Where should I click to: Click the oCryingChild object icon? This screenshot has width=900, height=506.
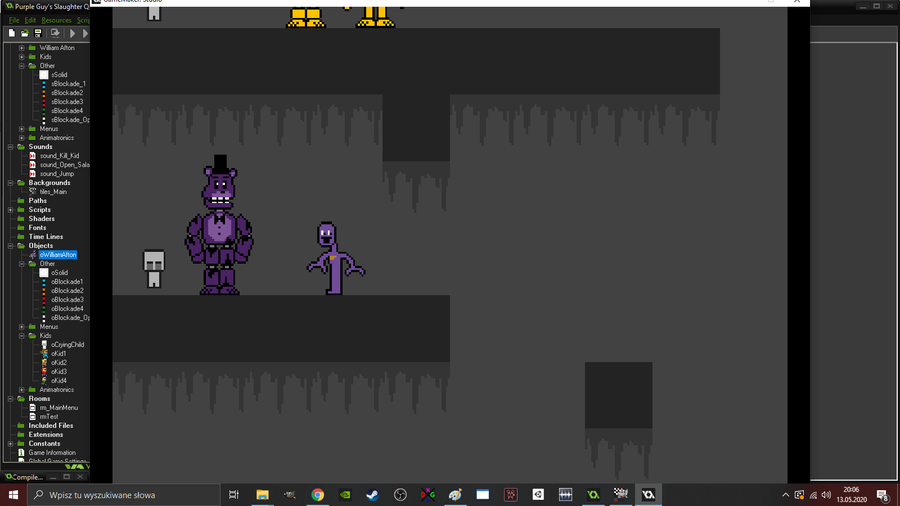[44, 345]
